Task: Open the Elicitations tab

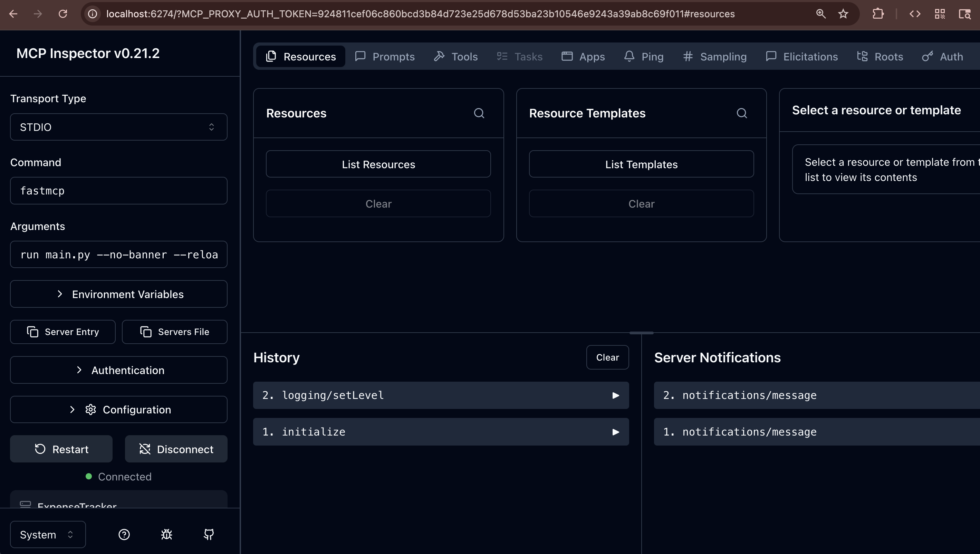Action: point(801,56)
